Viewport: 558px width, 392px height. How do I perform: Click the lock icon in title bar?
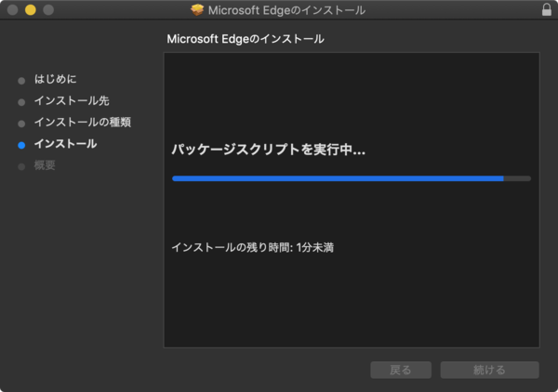point(546,9)
